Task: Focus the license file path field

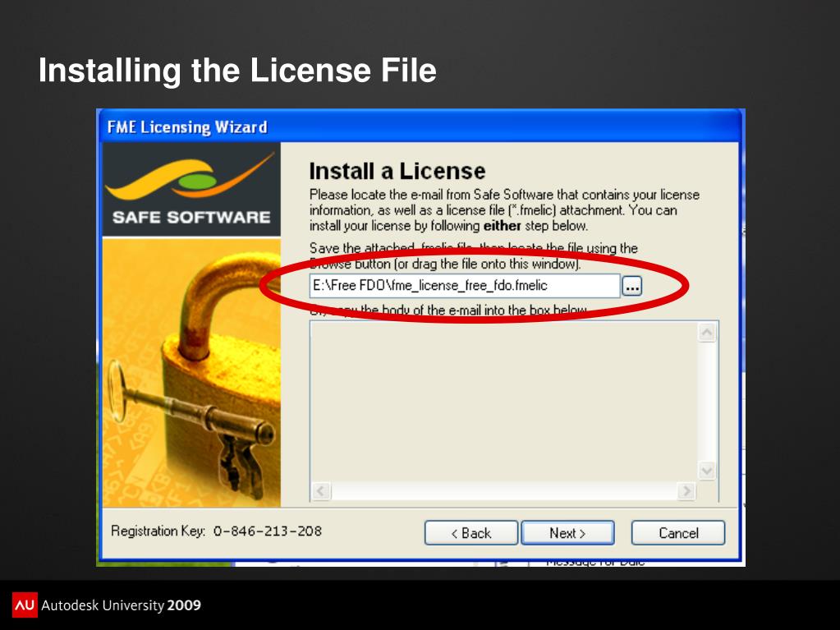Action: (x=465, y=286)
